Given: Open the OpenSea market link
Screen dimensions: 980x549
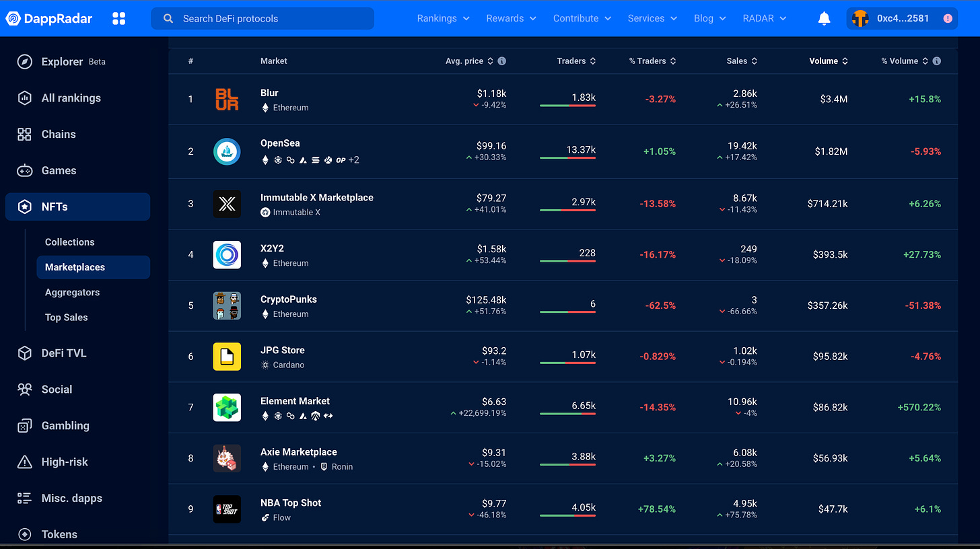Looking at the screenshot, I should pyautogui.click(x=280, y=143).
